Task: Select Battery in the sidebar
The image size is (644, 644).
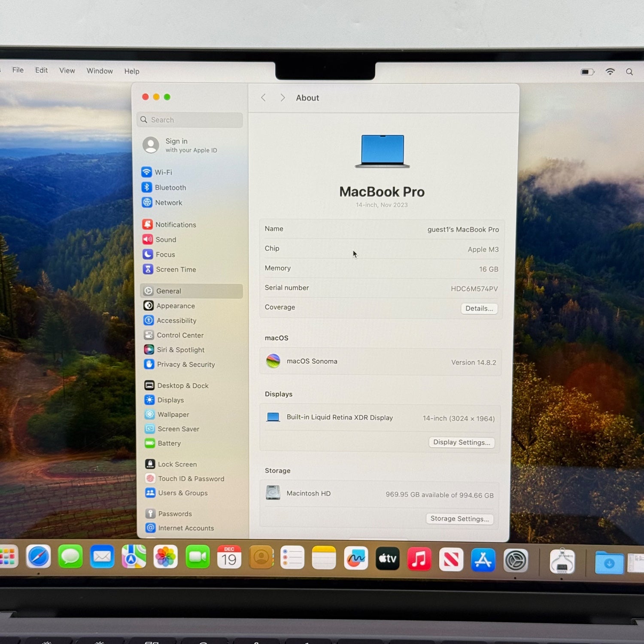Action: pyautogui.click(x=169, y=444)
